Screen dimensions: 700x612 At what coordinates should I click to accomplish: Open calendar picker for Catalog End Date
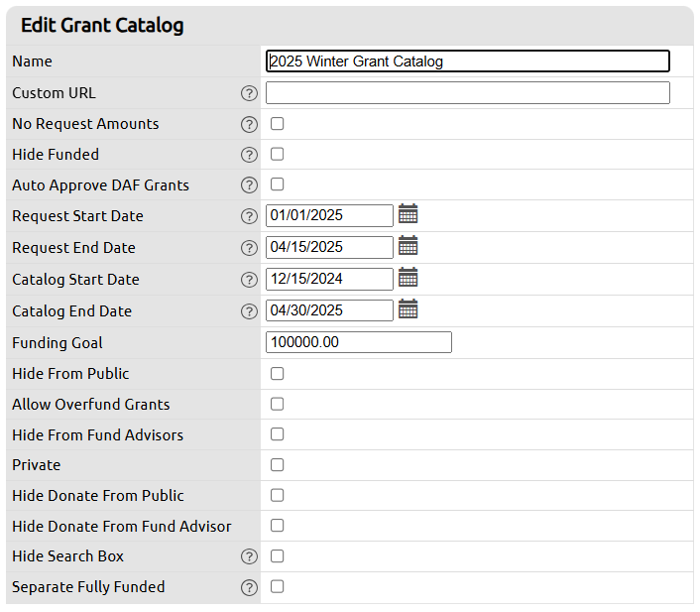(408, 309)
